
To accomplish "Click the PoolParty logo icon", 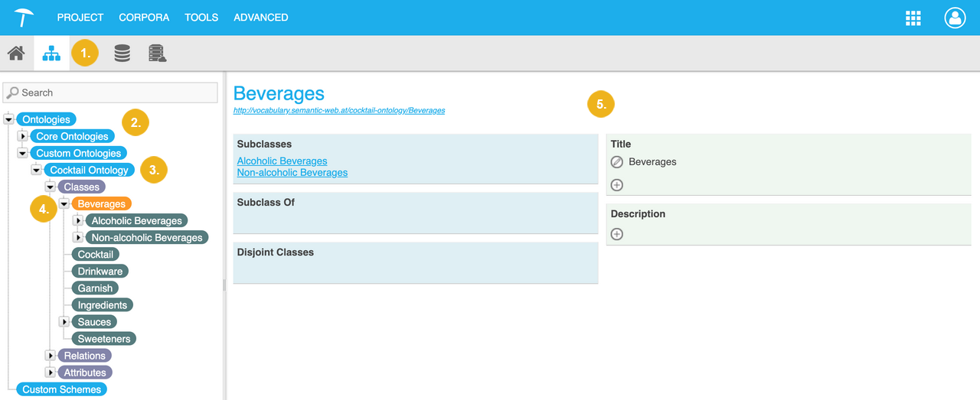I will click(24, 18).
